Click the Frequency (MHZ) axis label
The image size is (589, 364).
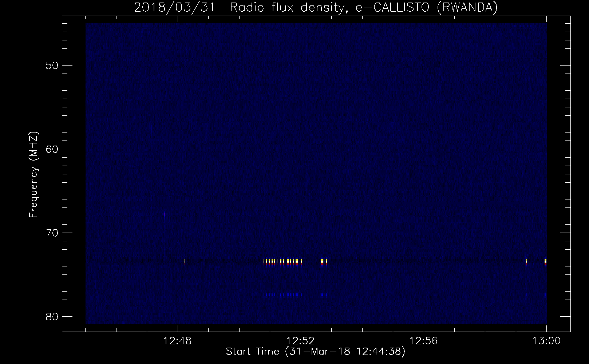[x=33, y=175]
